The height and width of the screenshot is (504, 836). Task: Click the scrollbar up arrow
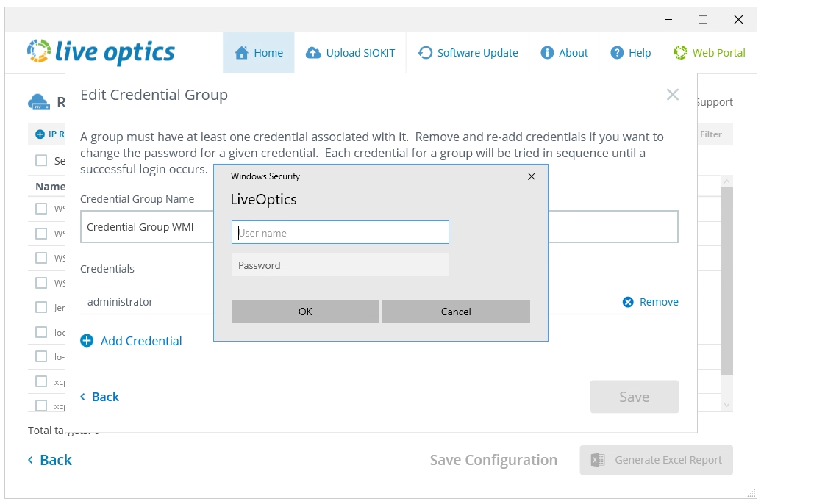726,181
